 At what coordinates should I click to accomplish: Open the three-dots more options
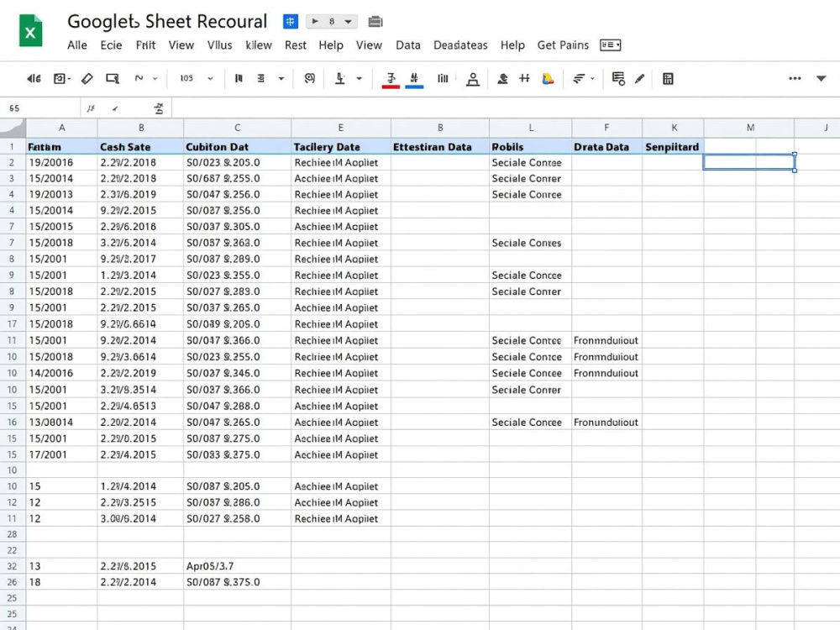pos(795,78)
